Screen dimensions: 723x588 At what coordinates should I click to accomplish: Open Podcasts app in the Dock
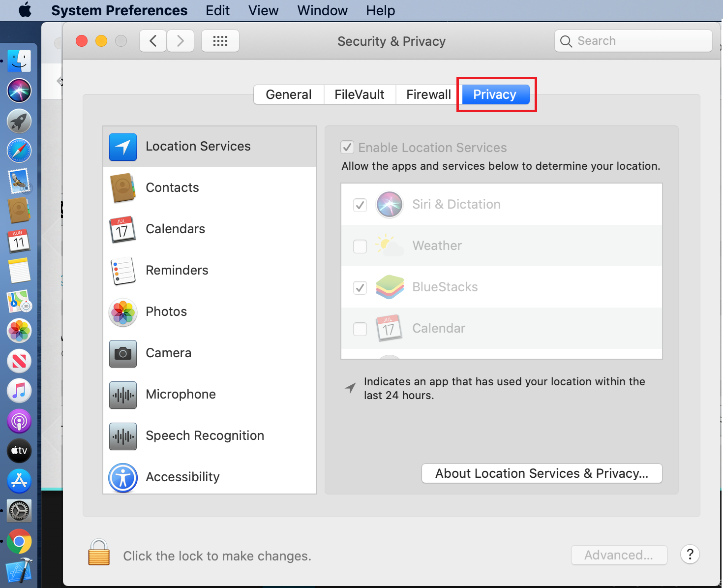coord(19,421)
